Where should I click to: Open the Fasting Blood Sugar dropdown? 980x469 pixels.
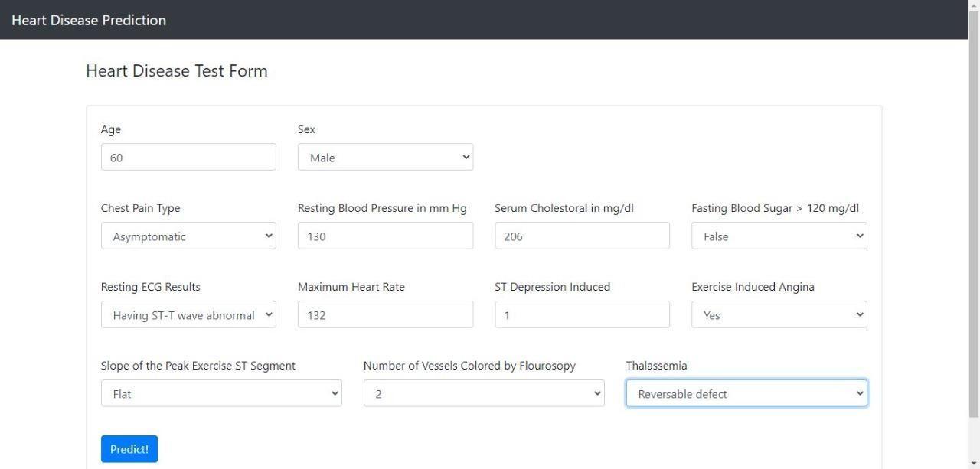779,236
